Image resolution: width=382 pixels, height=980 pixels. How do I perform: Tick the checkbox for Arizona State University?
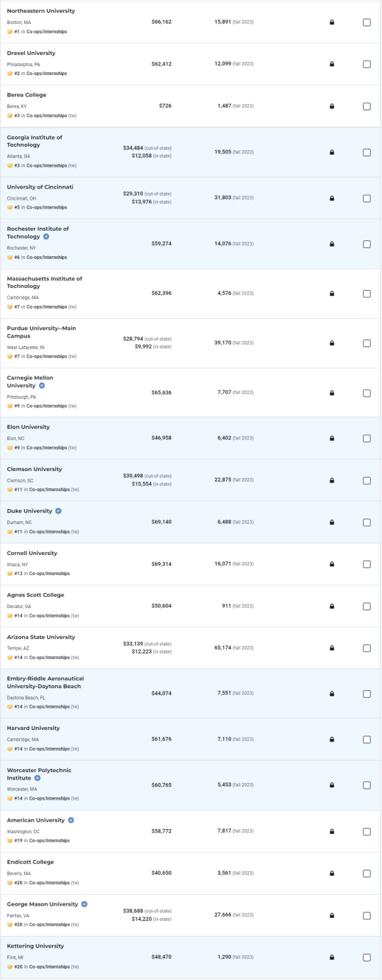367,648
